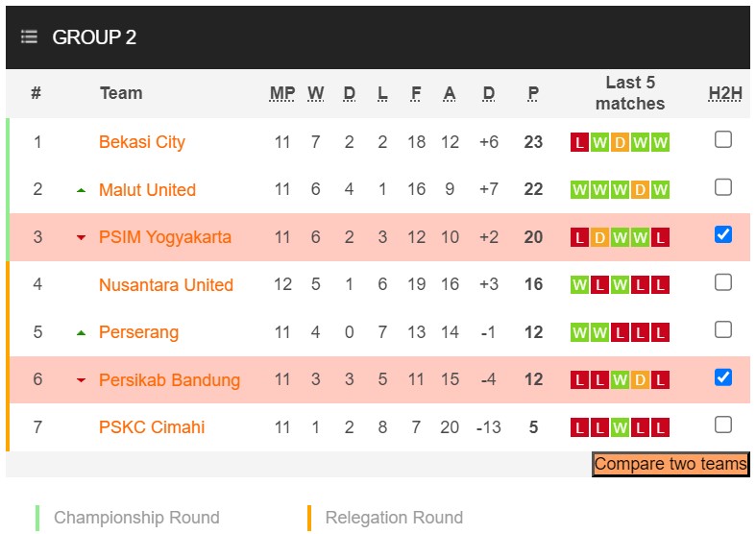Click first red L badge for Bekasi City

[579, 143]
